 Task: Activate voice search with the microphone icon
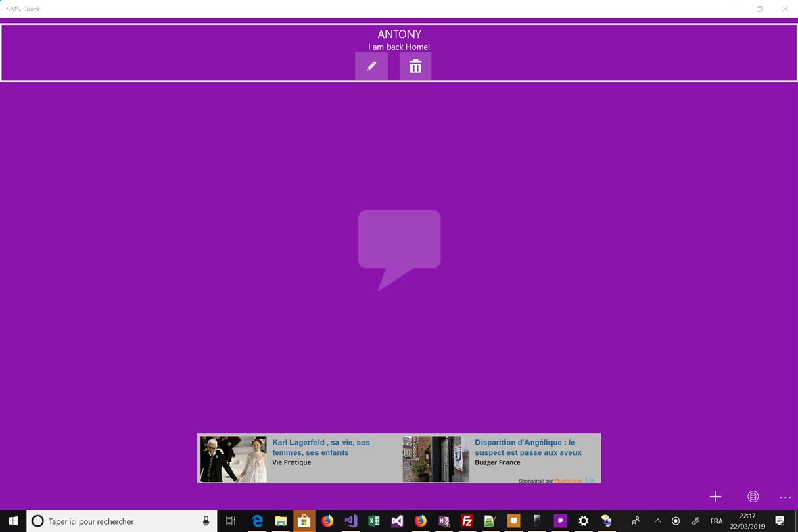pyautogui.click(x=205, y=521)
